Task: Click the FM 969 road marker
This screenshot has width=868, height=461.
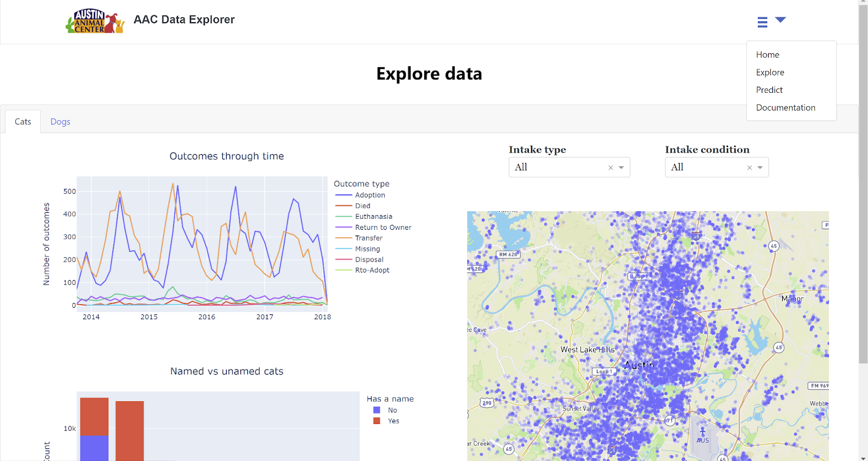Action: [819, 386]
